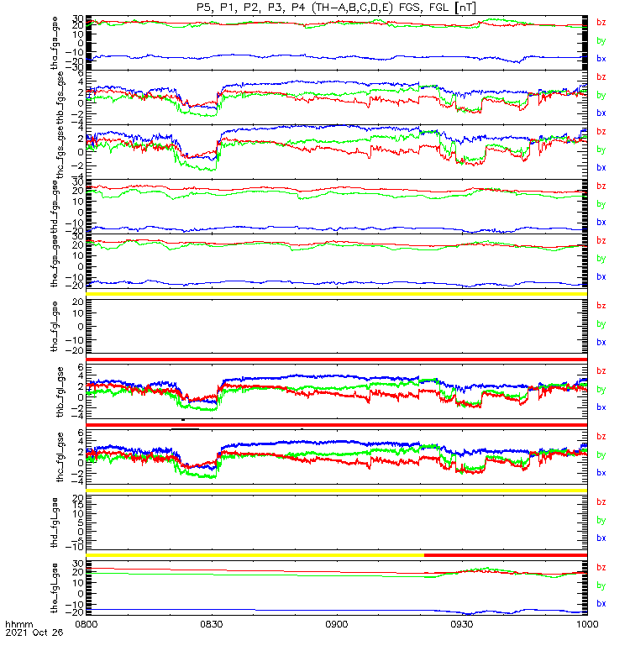Image resolution: width=630 pixels, height=672 pixels.
Task: Click the thd_fgs_gse y-axis label
Action: click(55, 207)
